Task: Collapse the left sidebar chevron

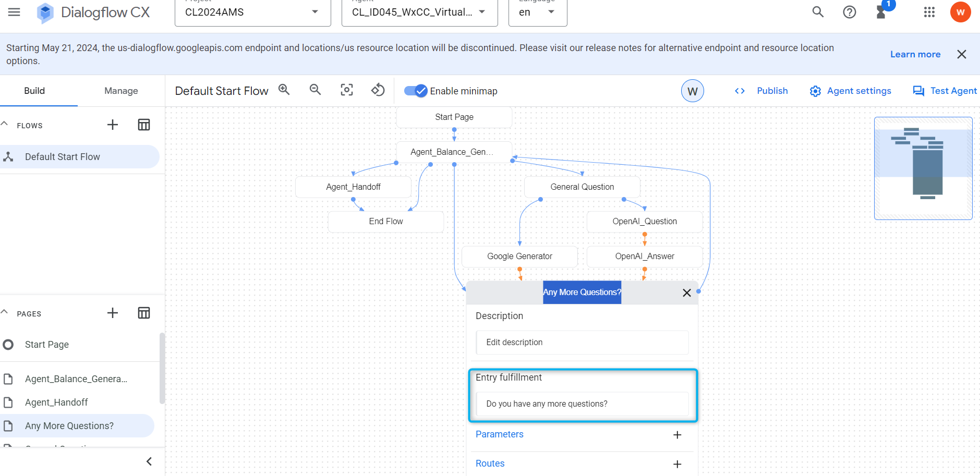Action: (149, 461)
